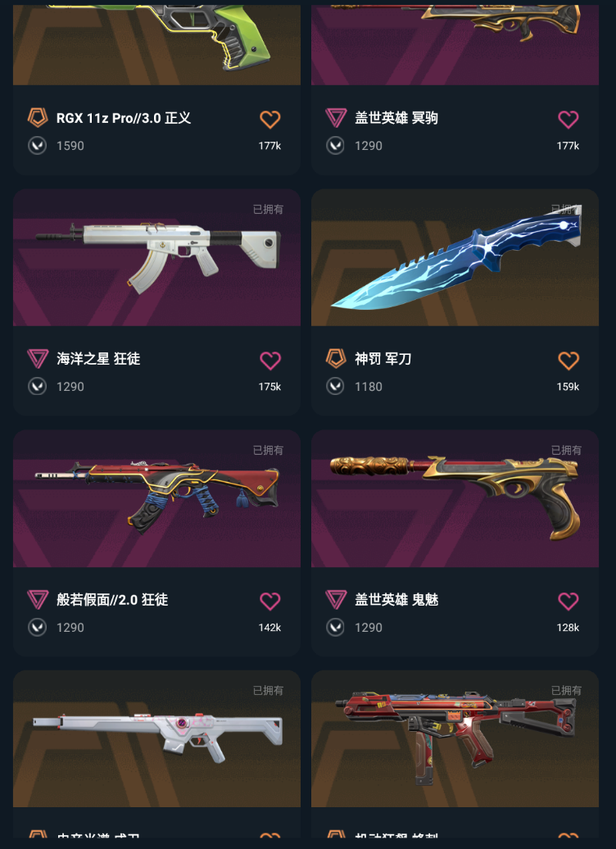
Task: Click the orange tier icon beside RGX 11z Pro
Action: coord(38,117)
